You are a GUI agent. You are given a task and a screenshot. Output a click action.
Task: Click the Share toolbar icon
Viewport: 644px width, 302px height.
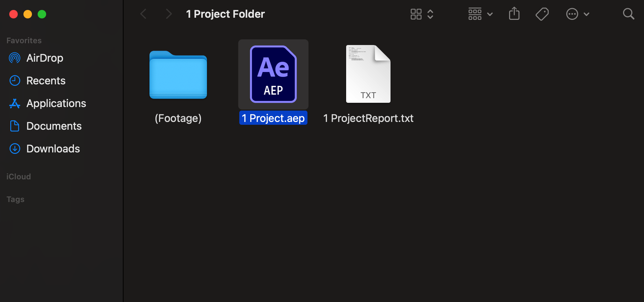[514, 14]
